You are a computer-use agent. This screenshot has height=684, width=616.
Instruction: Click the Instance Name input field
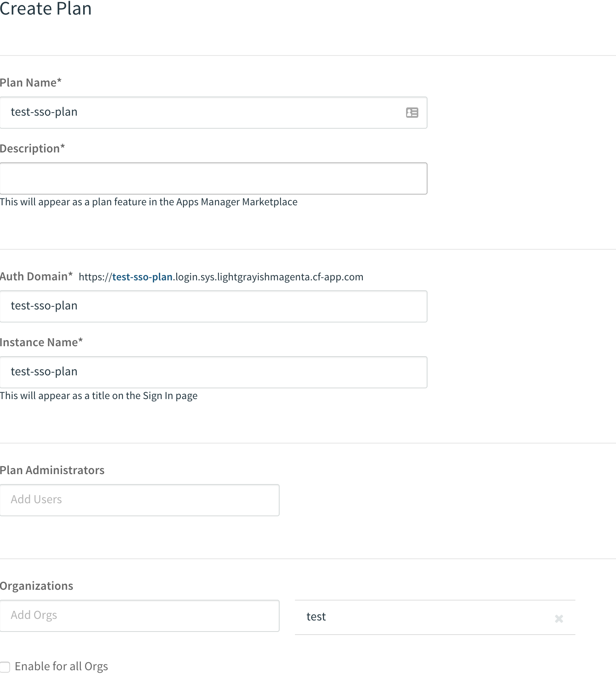pos(213,372)
